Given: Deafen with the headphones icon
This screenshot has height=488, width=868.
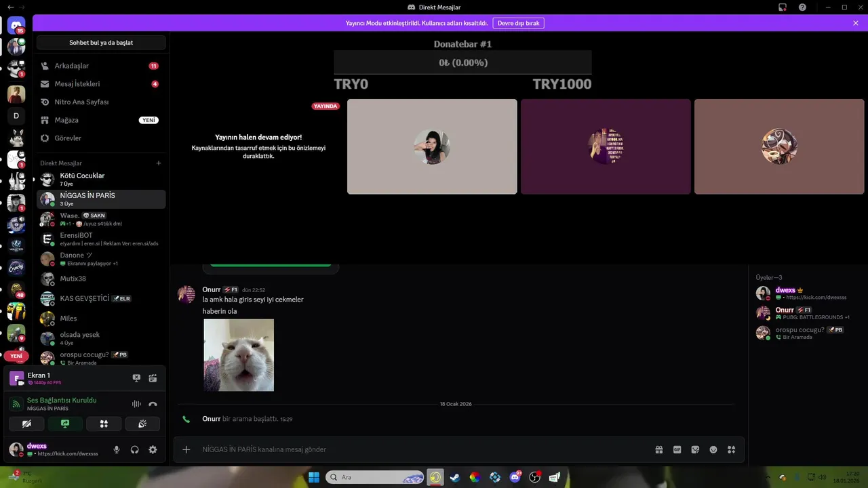Looking at the screenshot, I should 135,449.
